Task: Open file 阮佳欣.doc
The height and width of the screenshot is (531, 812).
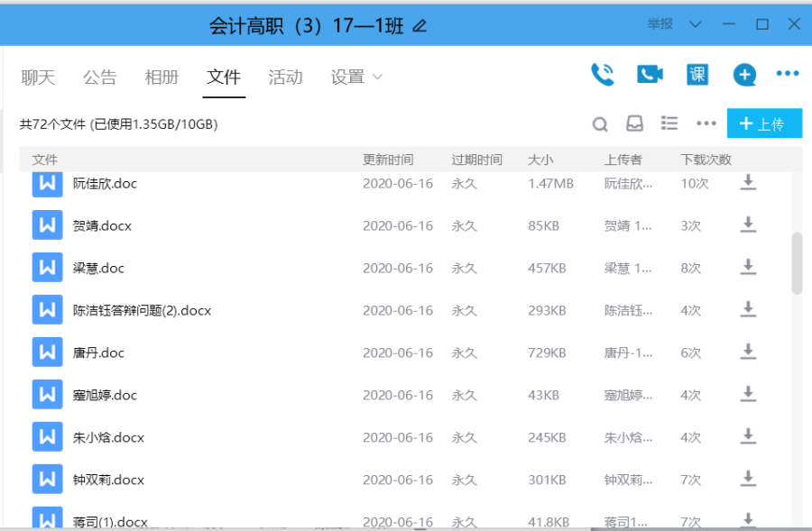Action: pos(105,183)
